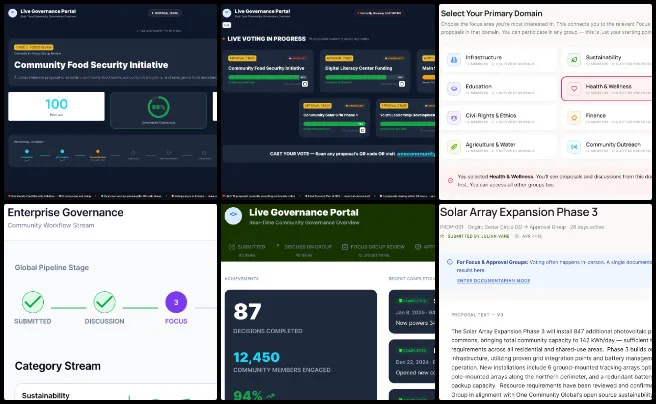Click the pill button at top of Food Security panel
Image resolution: width=656 pixels, height=404 pixels.
pyautogui.click(x=165, y=13)
